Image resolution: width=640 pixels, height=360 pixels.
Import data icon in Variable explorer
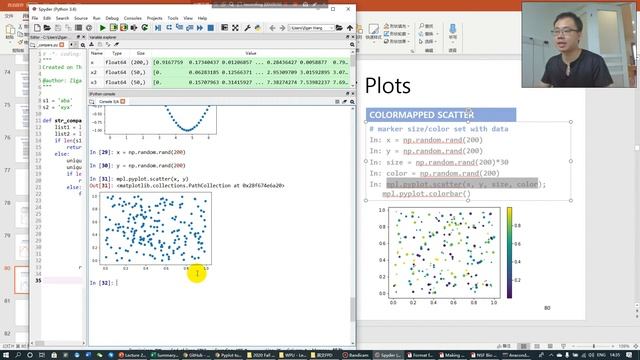(x=92, y=44)
